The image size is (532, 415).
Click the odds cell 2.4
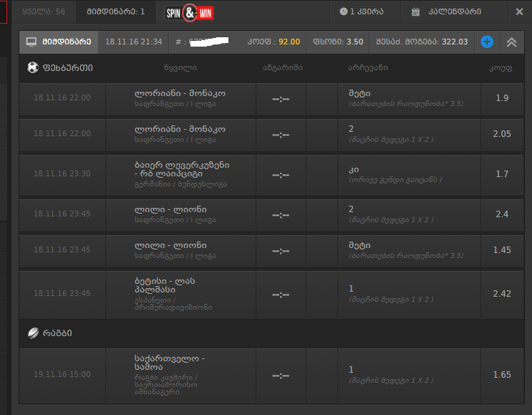pyautogui.click(x=502, y=214)
